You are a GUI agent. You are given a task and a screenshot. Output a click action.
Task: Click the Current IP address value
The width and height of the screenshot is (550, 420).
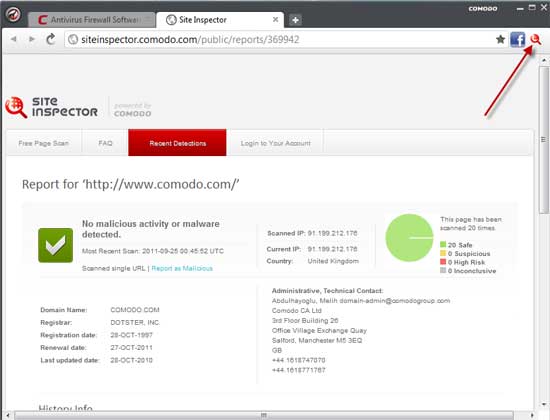[332, 249]
